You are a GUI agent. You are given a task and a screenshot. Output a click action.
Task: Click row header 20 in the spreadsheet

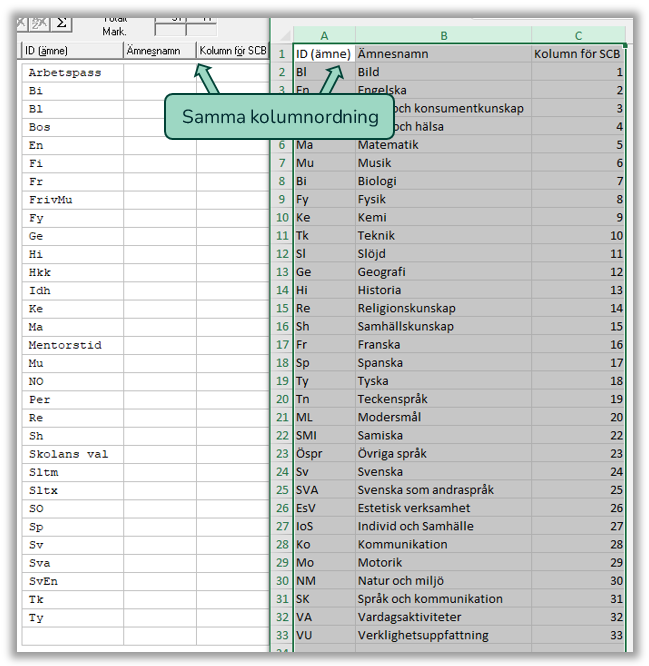(x=281, y=399)
